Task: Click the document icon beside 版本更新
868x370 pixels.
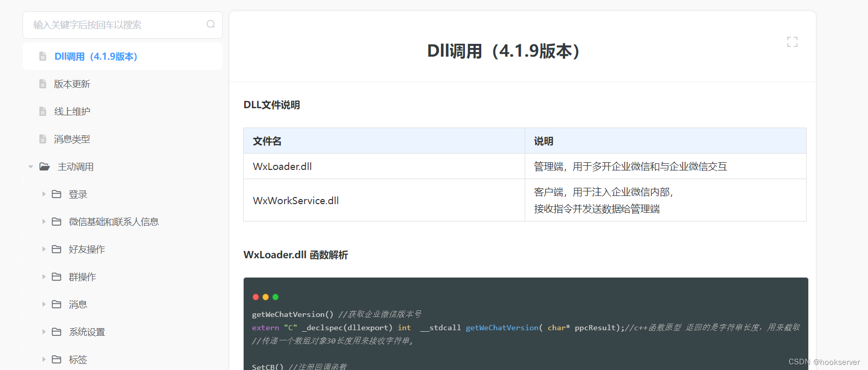Action: pyautogui.click(x=43, y=84)
